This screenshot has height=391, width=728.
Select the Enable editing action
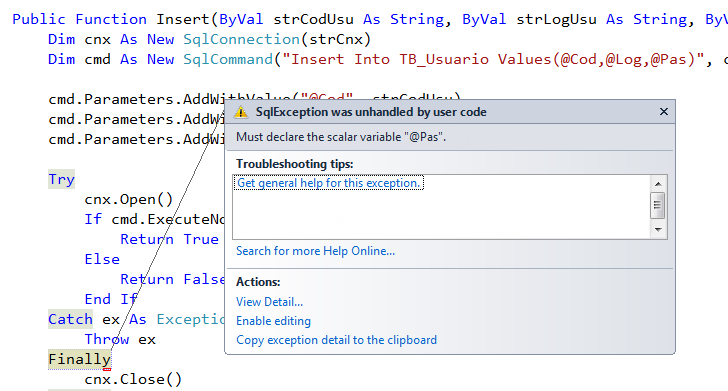pos(273,321)
